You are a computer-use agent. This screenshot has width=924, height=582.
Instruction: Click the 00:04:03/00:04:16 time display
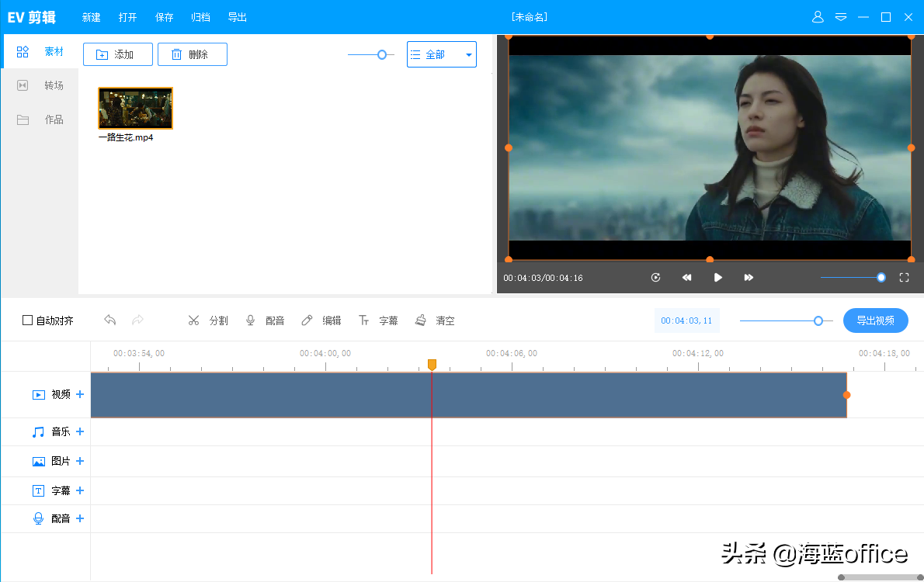pos(543,278)
